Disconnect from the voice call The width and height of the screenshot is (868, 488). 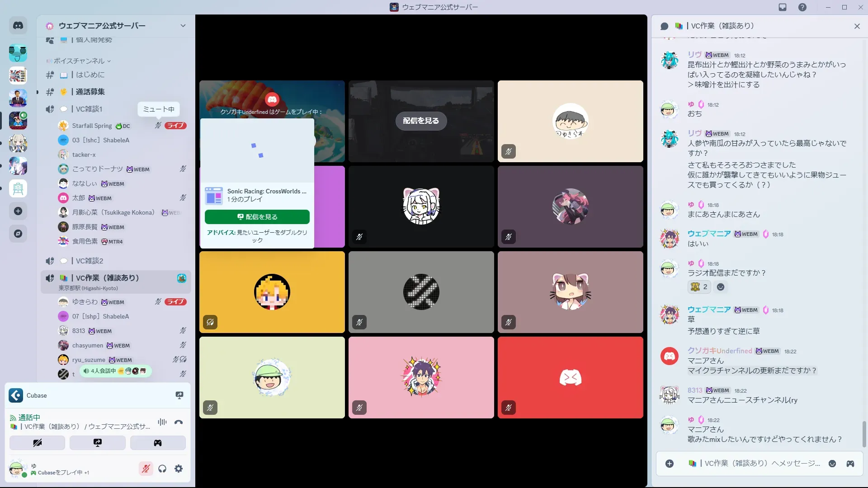[x=179, y=422]
